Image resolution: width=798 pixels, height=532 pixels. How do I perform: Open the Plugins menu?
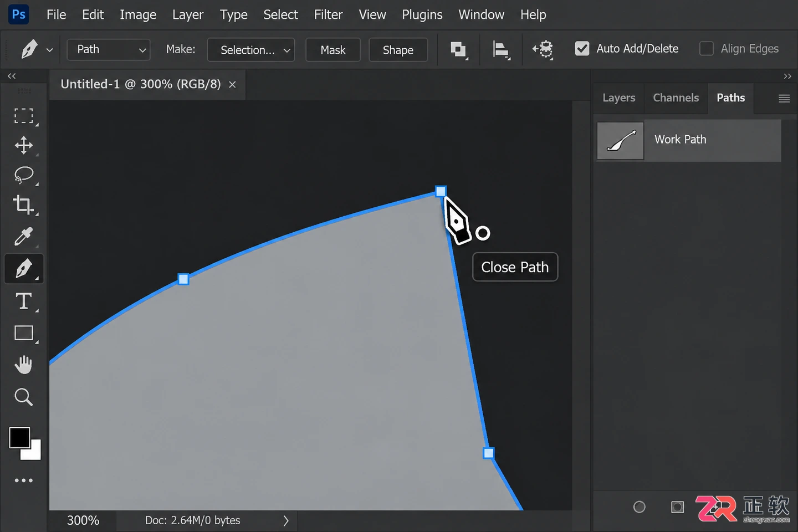(x=422, y=15)
